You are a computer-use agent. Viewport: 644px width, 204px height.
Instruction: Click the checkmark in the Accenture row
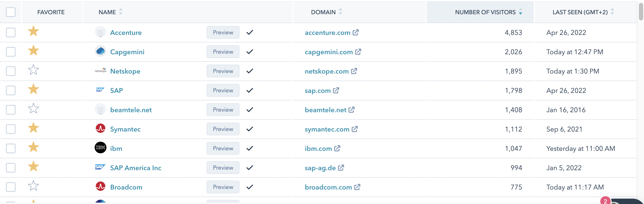click(250, 32)
